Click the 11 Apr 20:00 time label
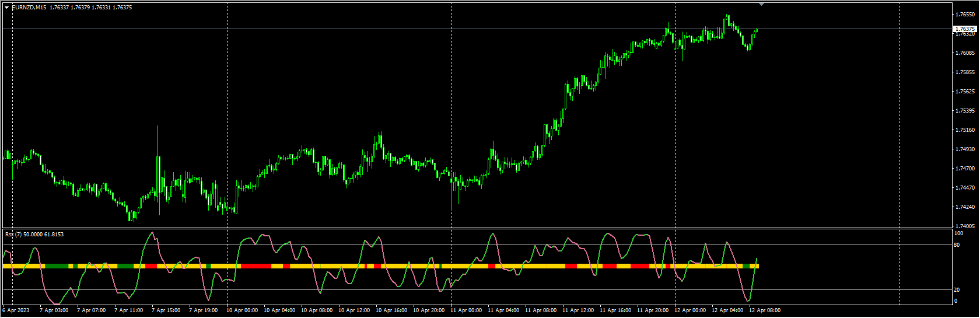Image resolution: width=980 pixels, height=318 pixels. pos(653,310)
